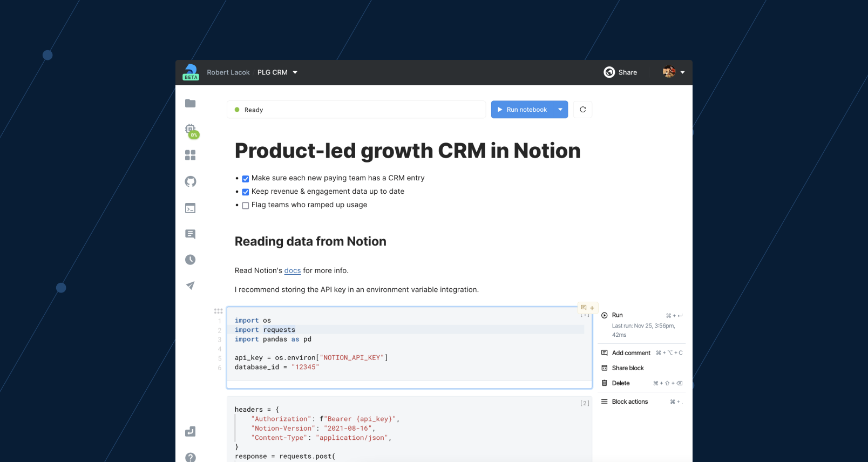Expand the PLG CRM project dropdown arrow
Screen dimensions: 868x462
pyautogui.click(x=295, y=72)
